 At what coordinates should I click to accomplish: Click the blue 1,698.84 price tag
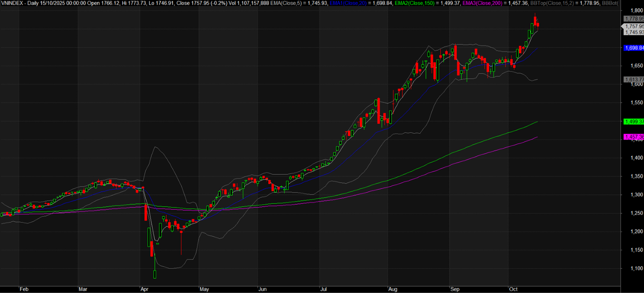click(633, 48)
